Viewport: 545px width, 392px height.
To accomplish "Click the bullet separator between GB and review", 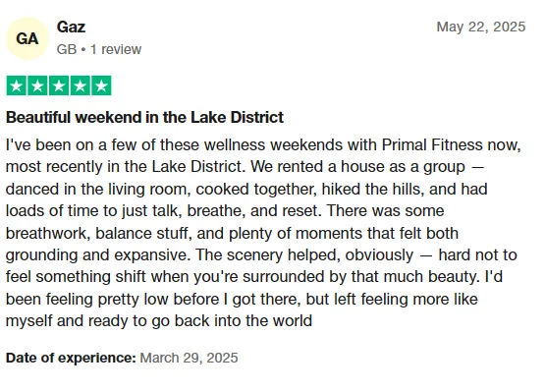I will [83, 50].
